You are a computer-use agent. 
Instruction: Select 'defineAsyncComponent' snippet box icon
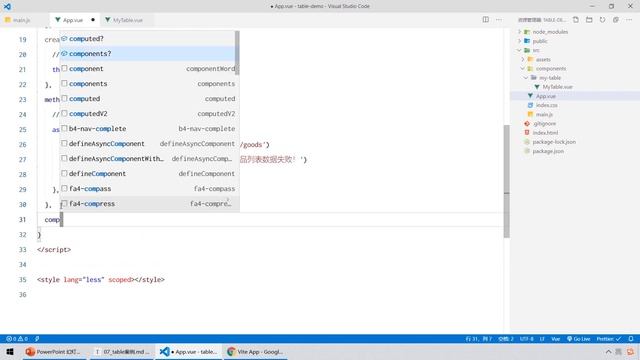(64, 143)
